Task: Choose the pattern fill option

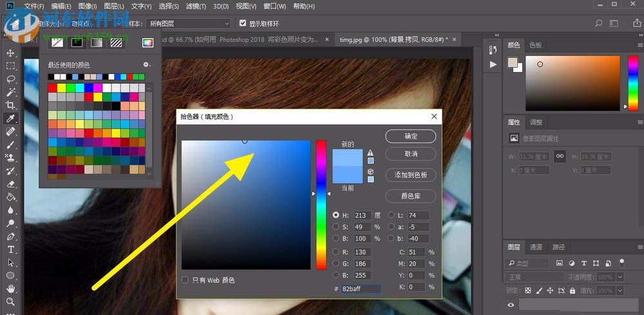Action: tap(116, 43)
